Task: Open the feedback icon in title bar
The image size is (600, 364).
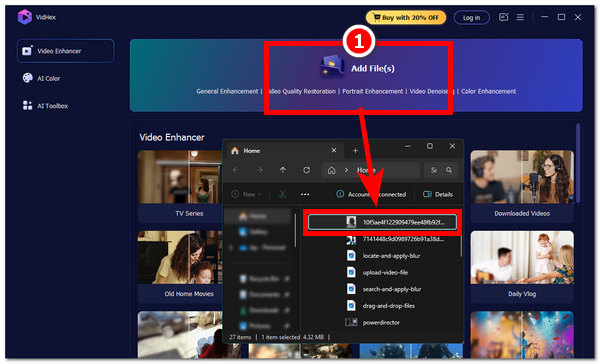Action: (x=504, y=17)
